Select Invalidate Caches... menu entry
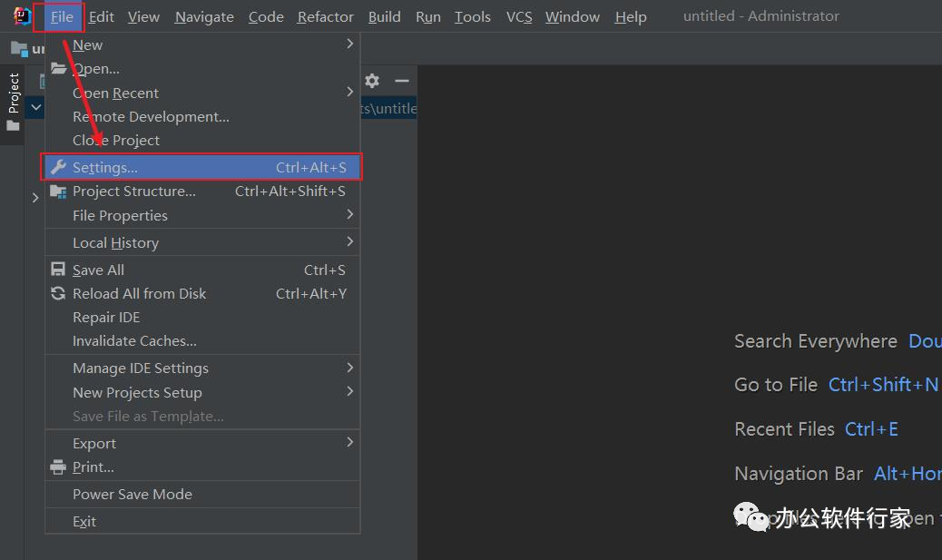942x560 pixels. point(202,340)
